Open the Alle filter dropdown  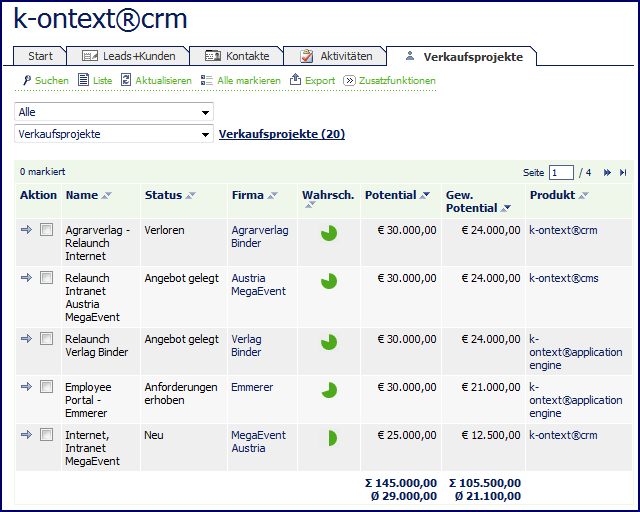pos(114,112)
